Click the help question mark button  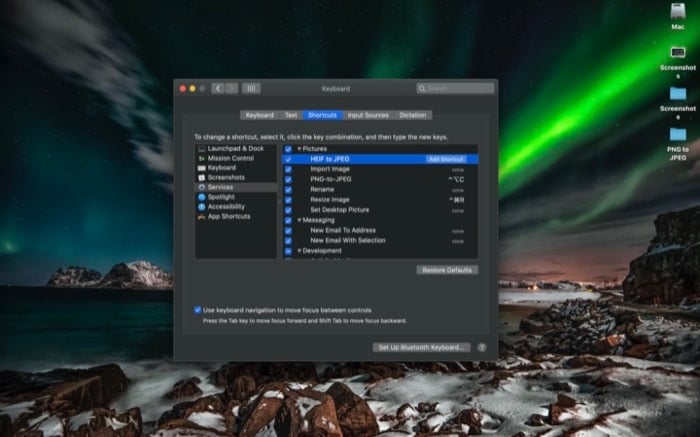pos(481,347)
